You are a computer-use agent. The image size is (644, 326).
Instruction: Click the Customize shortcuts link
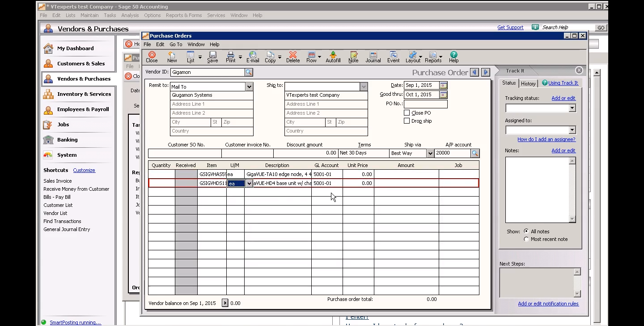click(84, 170)
